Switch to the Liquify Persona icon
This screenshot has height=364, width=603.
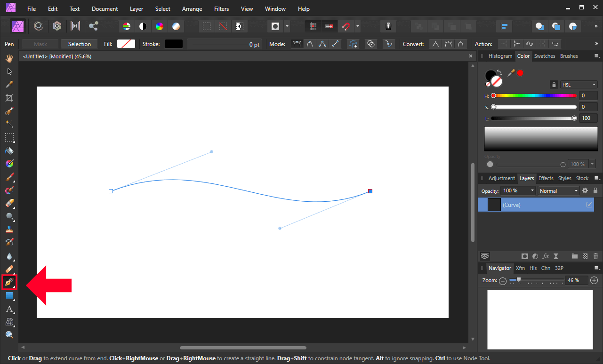point(39,26)
